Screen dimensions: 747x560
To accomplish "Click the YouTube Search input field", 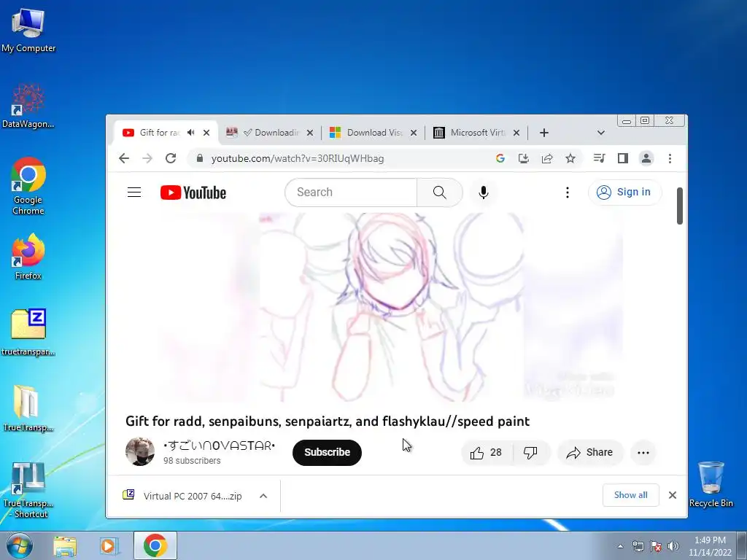I will [x=351, y=192].
